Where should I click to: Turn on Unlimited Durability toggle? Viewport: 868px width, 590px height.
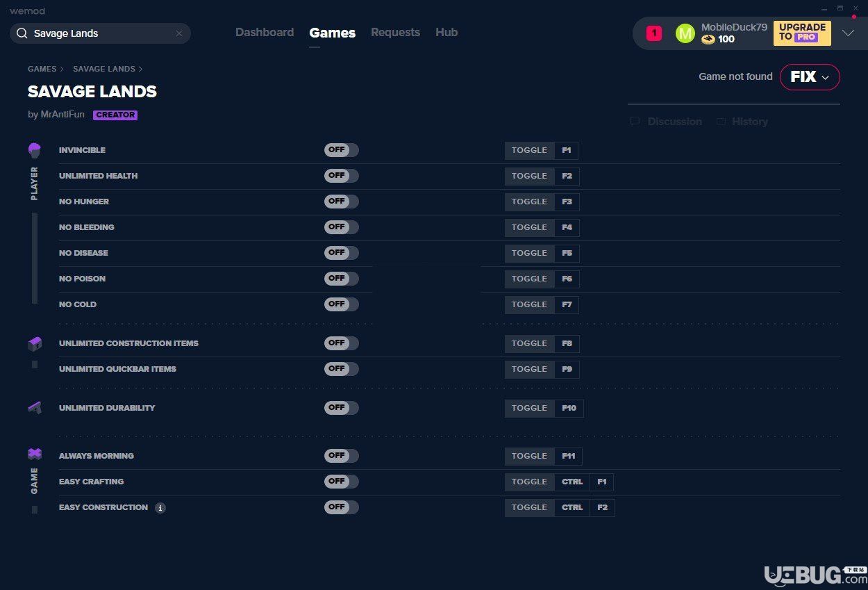point(341,408)
